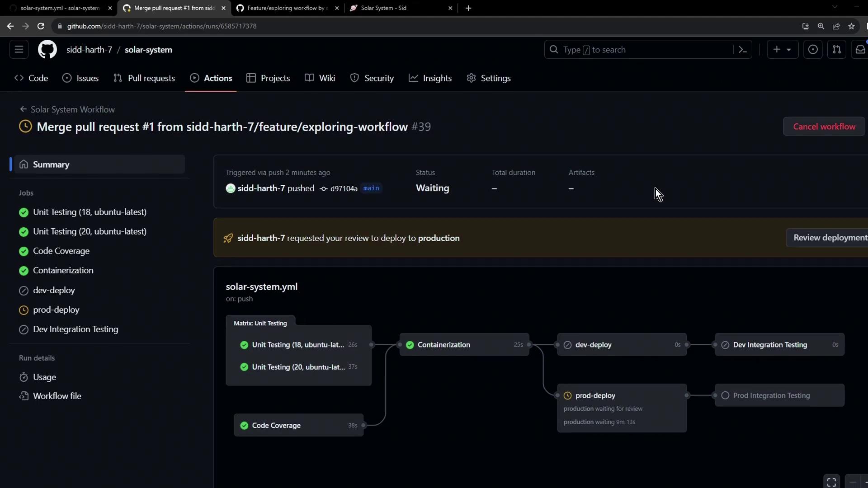Click the GitHub Octocat logo
Viewport: 868px width, 488px height.
pyautogui.click(x=47, y=50)
